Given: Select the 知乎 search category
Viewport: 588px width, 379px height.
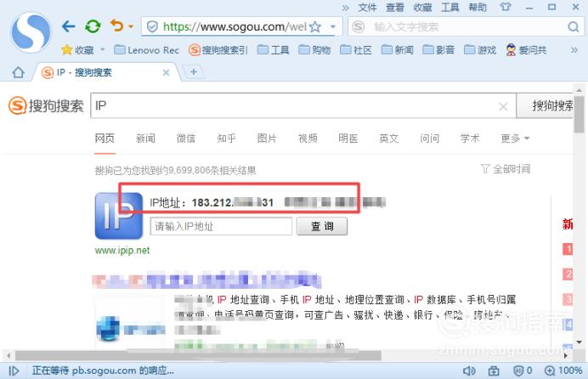Looking at the screenshot, I should click(226, 139).
